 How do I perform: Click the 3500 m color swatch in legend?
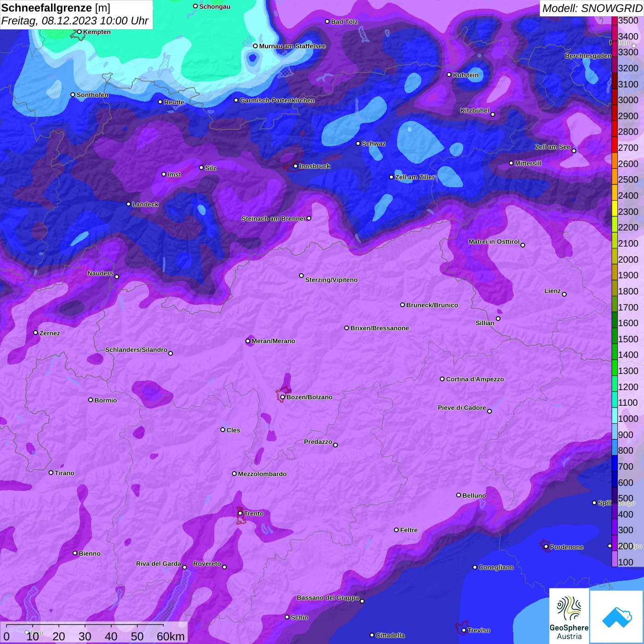[x=614, y=20]
